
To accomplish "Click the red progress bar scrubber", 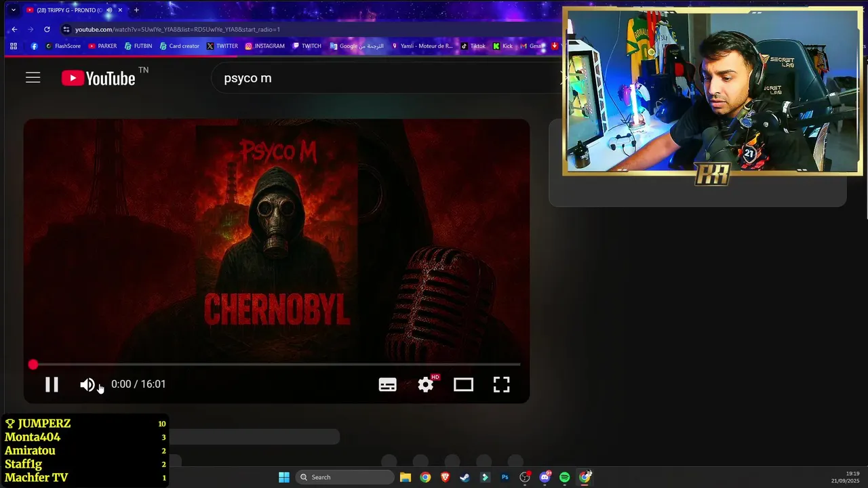I will (33, 365).
